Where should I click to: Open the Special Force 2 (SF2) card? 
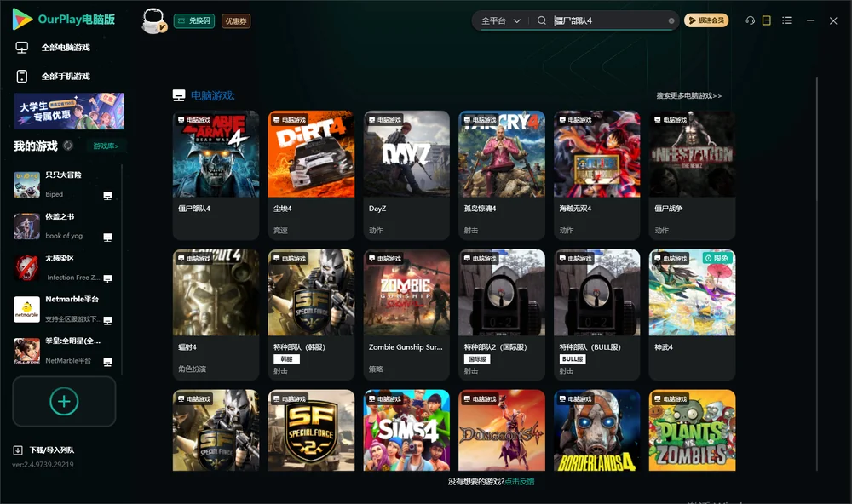(311, 430)
